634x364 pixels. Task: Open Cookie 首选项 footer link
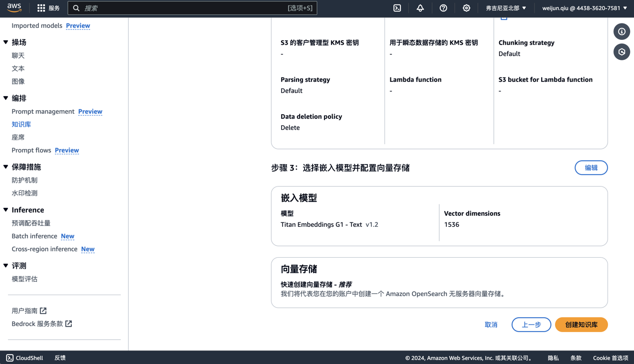click(x=611, y=358)
